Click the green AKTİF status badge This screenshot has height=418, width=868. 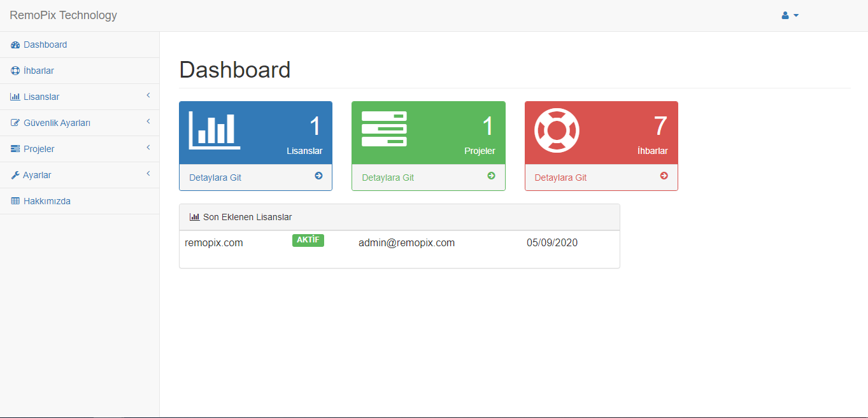point(308,240)
